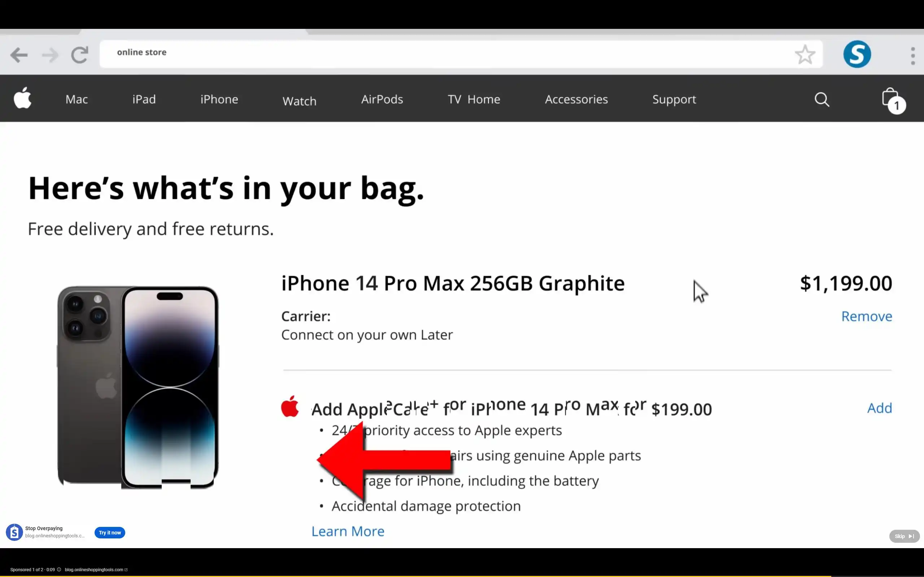This screenshot has width=924, height=577.
Task: Reload the page with the refresh icon
Action: [80, 54]
